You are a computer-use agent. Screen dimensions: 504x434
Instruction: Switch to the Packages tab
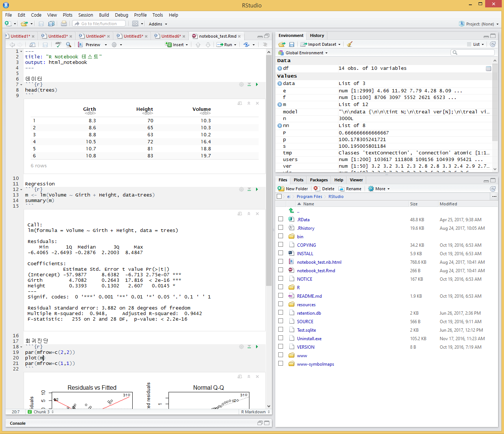coord(319,180)
